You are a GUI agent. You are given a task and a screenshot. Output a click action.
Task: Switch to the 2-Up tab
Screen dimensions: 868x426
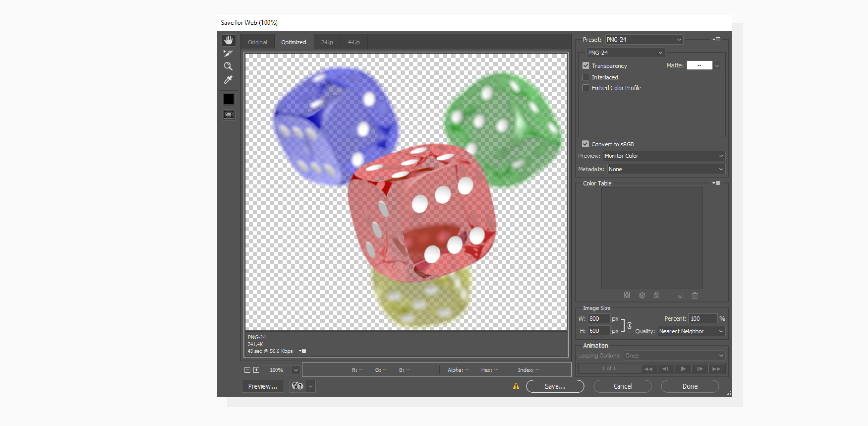326,42
